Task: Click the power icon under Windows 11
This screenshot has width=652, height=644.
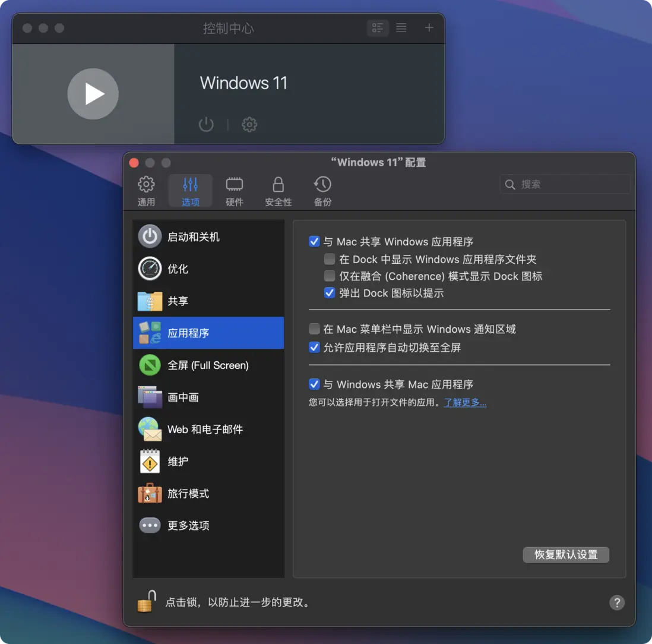Action: [x=206, y=124]
